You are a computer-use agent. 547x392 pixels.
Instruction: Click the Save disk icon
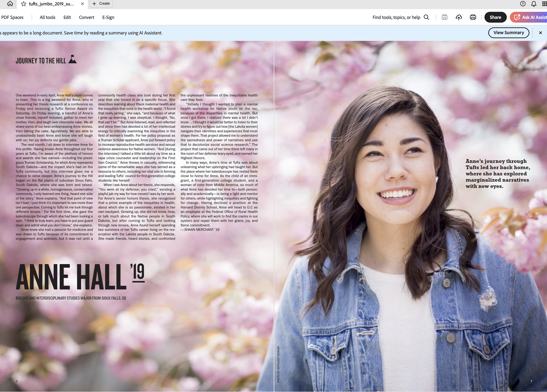point(445,17)
